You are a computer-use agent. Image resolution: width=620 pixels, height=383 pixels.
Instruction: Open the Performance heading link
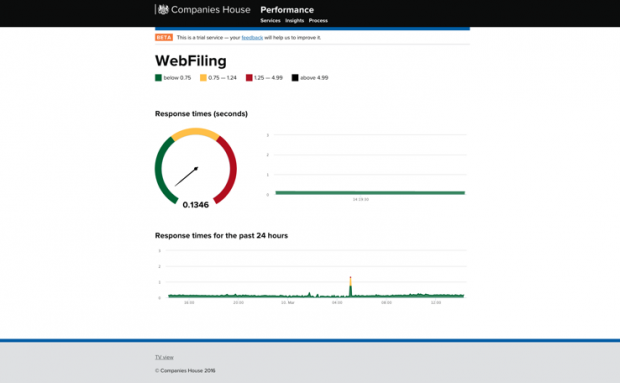coord(287,10)
